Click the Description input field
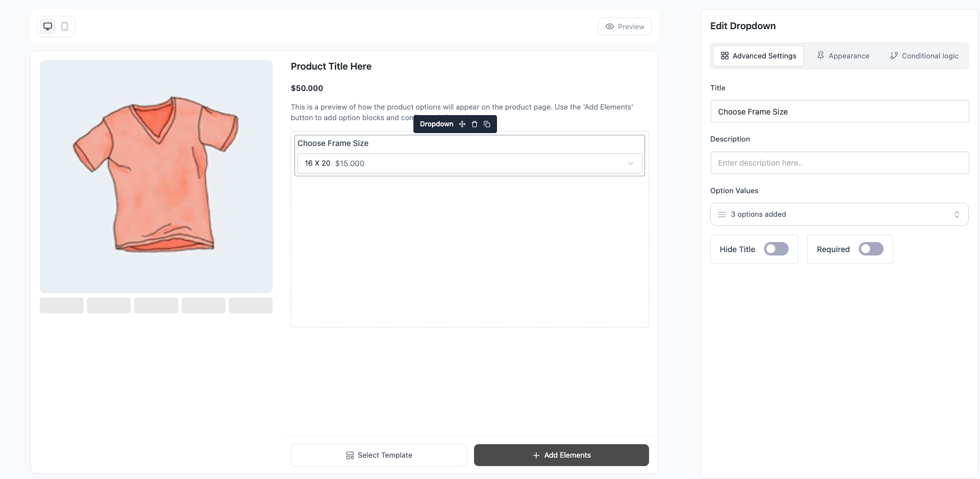 [x=839, y=163]
